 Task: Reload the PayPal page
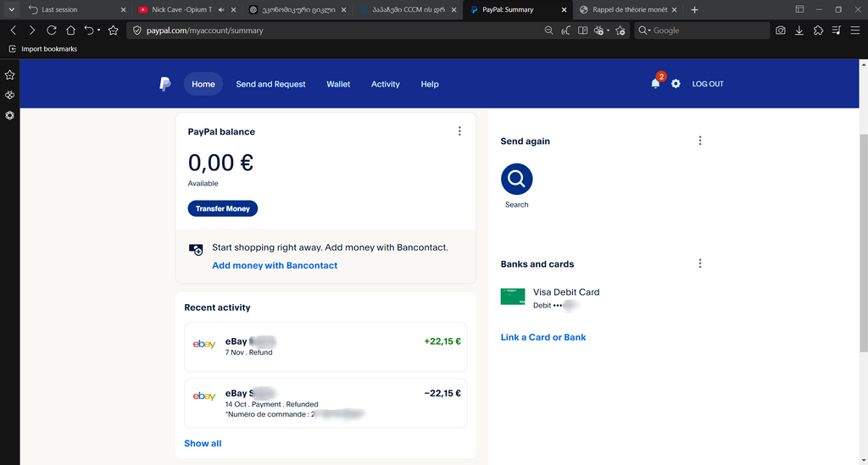pyautogui.click(x=52, y=30)
